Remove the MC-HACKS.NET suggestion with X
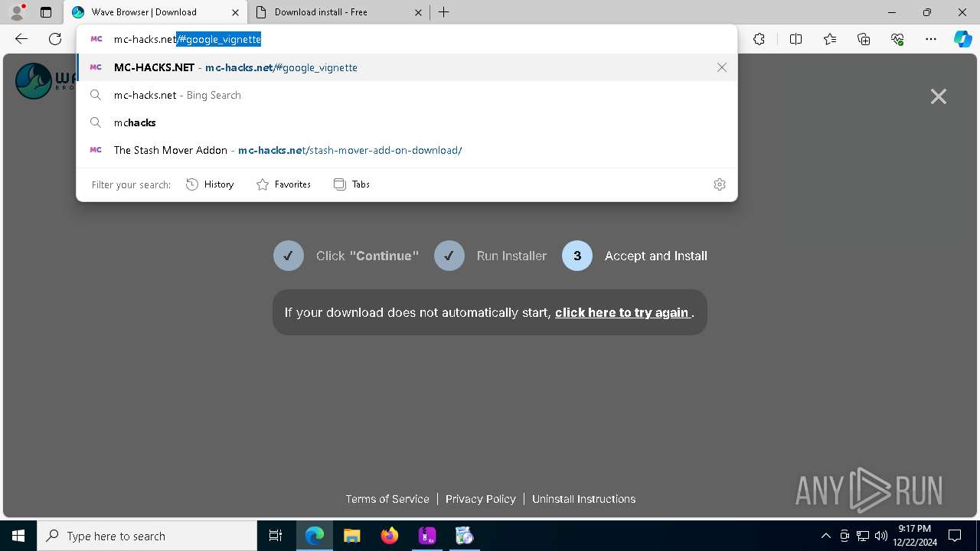This screenshot has height=551, width=980. pos(722,67)
